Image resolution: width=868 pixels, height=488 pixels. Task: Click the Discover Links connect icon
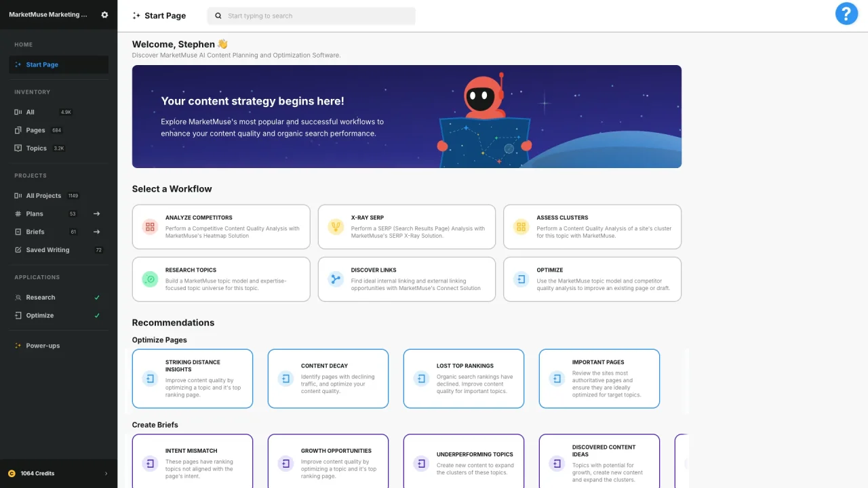[x=335, y=279]
